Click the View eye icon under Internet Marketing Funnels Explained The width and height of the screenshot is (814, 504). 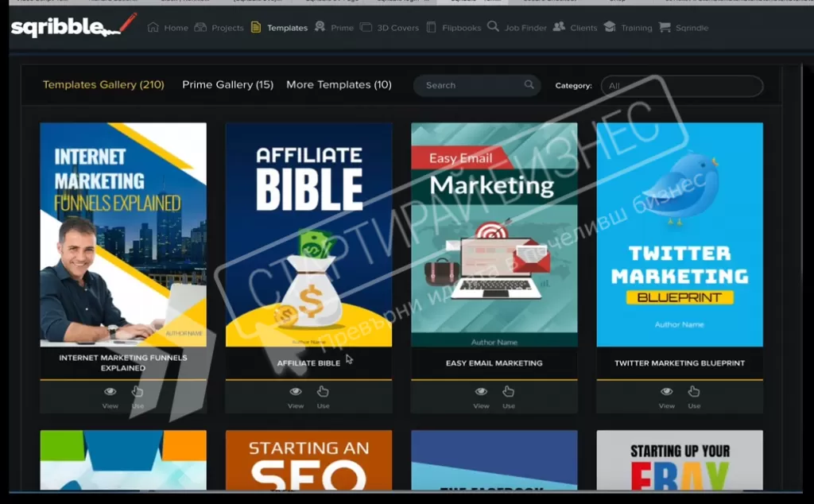coord(110,391)
